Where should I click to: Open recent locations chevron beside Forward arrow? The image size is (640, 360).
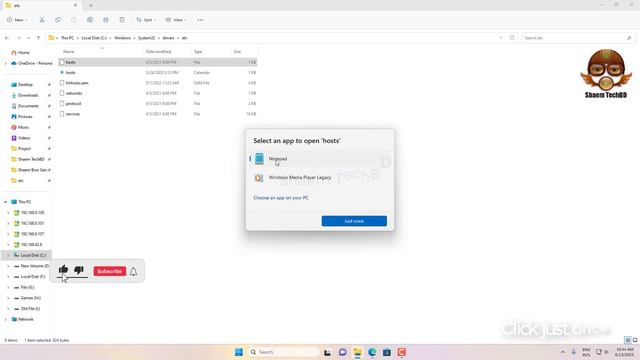point(29,38)
